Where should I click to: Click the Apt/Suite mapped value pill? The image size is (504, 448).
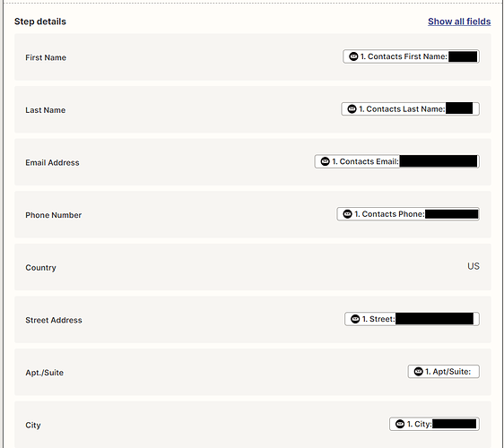pyautogui.click(x=444, y=372)
